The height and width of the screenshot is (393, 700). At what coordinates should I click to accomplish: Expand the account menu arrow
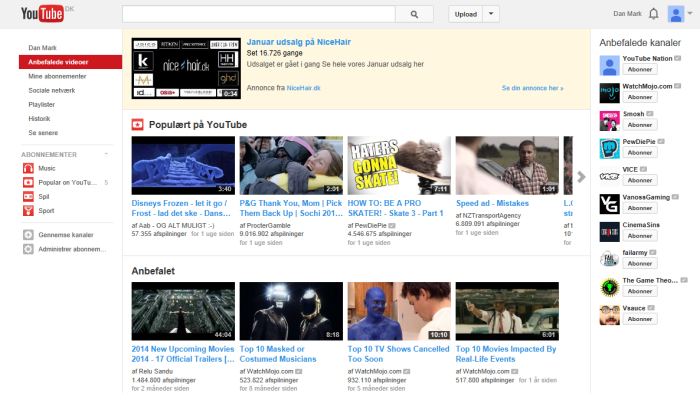(x=690, y=13)
